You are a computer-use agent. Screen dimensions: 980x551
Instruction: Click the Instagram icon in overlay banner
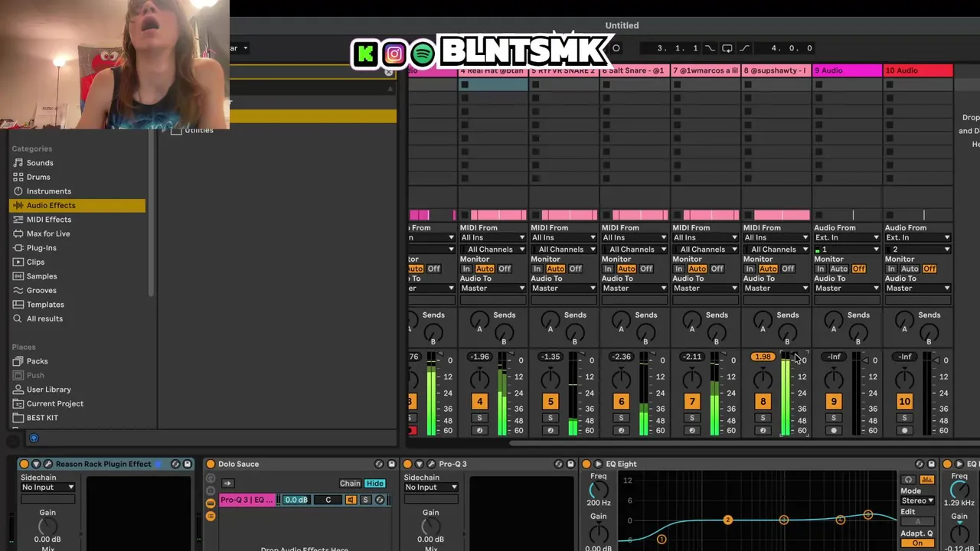(x=394, y=54)
